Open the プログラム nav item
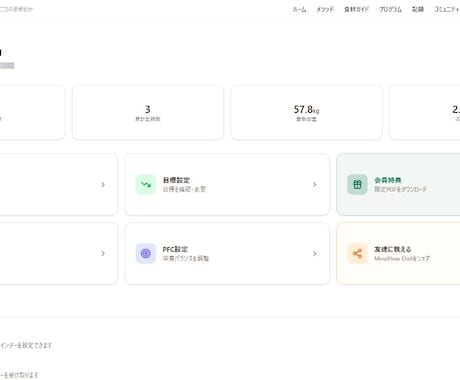Image resolution: width=460 pixels, height=380 pixels. click(390, 9)
